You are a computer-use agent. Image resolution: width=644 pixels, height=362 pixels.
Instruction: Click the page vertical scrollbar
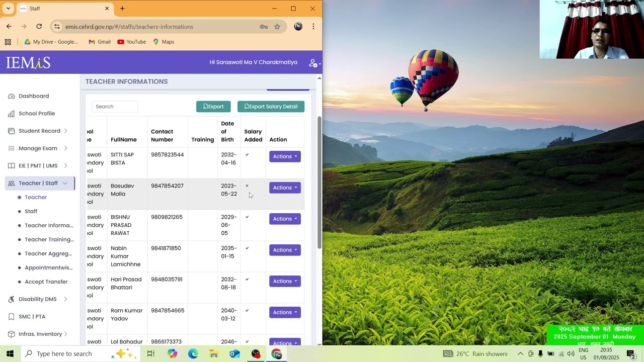tap(319, 183)
